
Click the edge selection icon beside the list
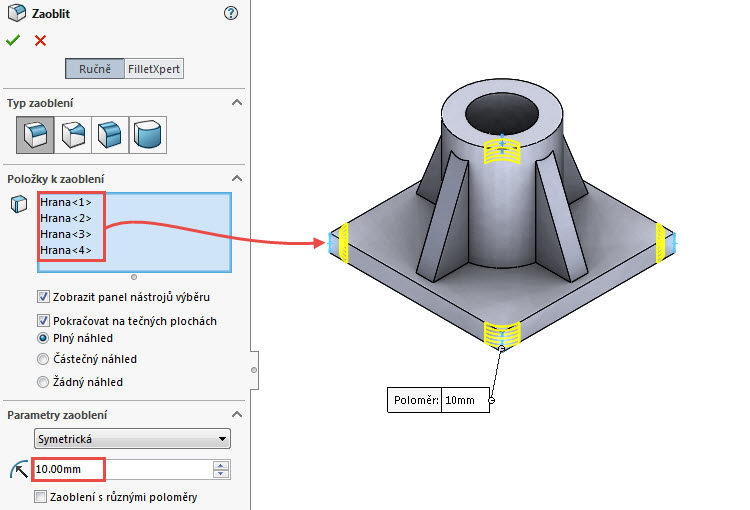point(19,204)
